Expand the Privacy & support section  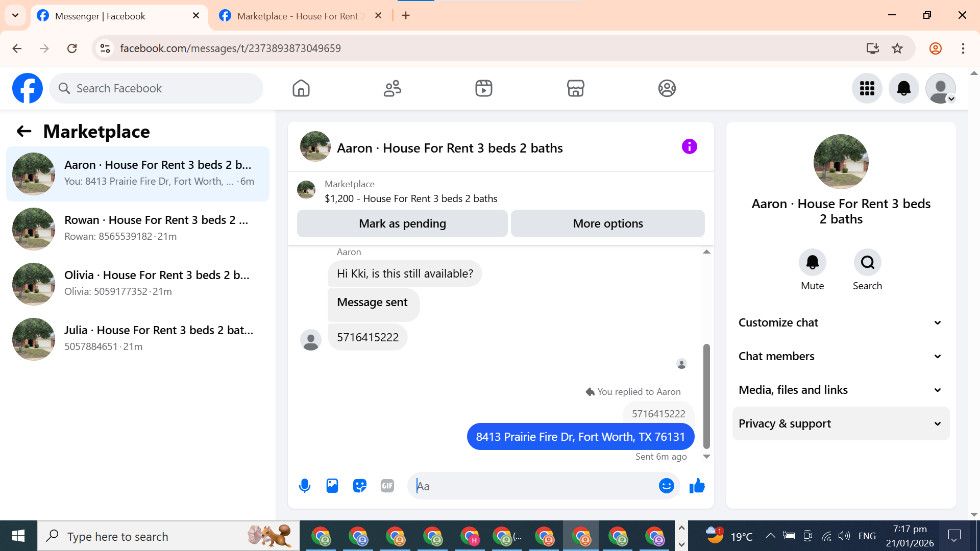[x=841, y=423]
